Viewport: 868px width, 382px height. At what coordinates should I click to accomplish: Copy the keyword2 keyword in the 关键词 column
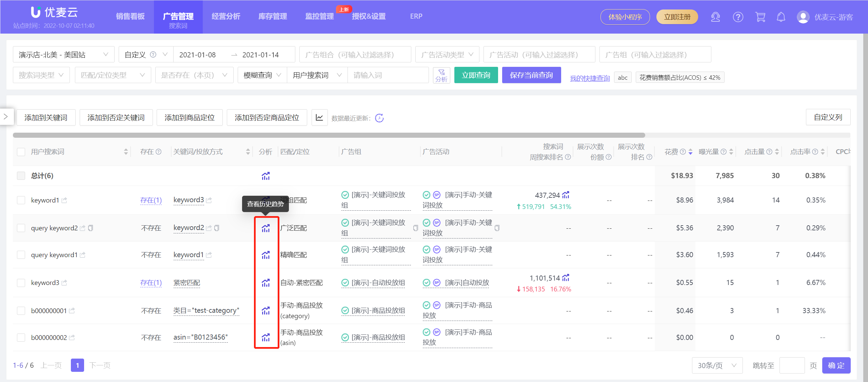pos(217,228)
